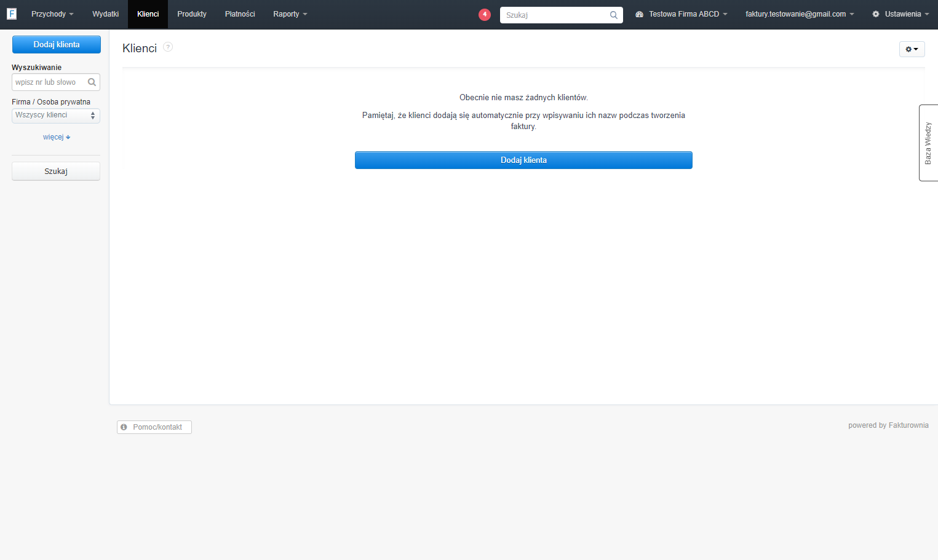Screen dimensions: 938x560
Task: Focus the 'wpisz nr lub słowo' search input
Action: coord(56,82)
